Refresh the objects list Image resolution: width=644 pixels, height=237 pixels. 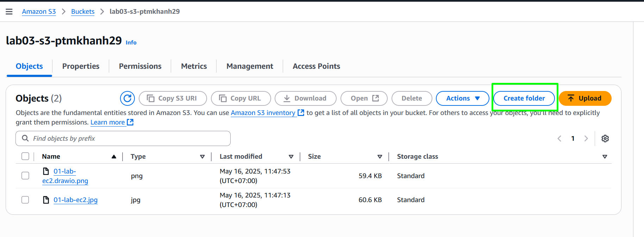[127, 98]
